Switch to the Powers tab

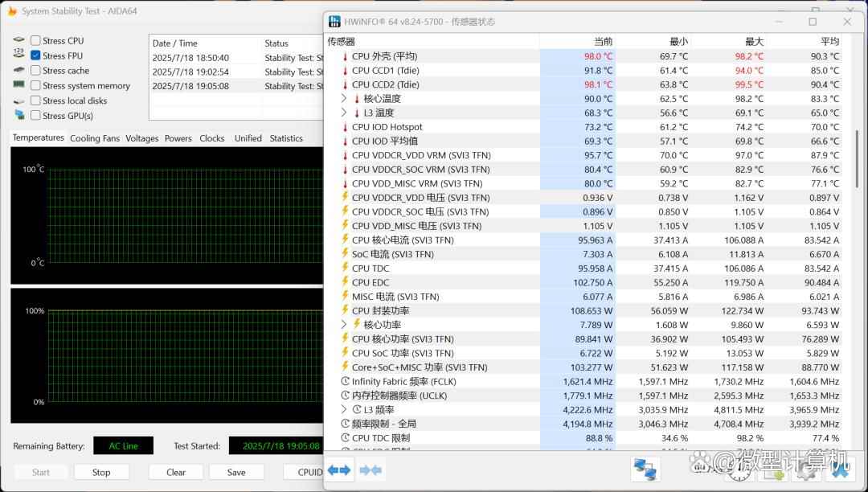(x=178, y=138)
